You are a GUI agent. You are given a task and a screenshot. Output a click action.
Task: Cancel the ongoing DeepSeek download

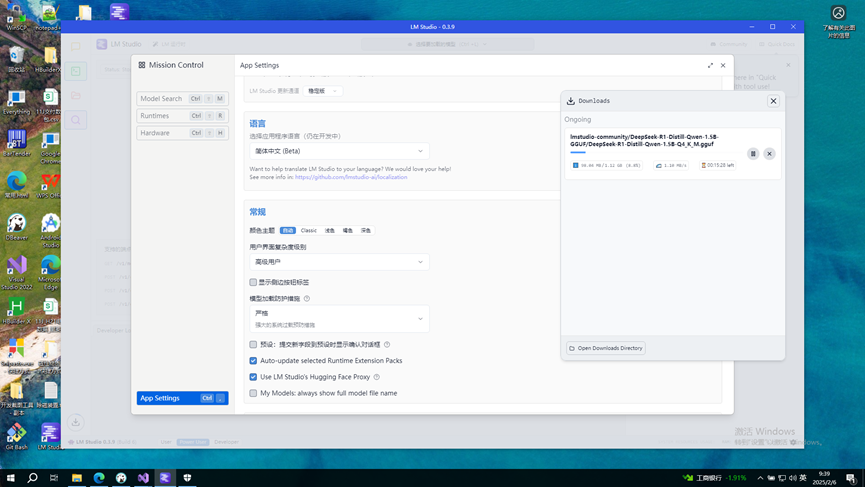point(770,154)
